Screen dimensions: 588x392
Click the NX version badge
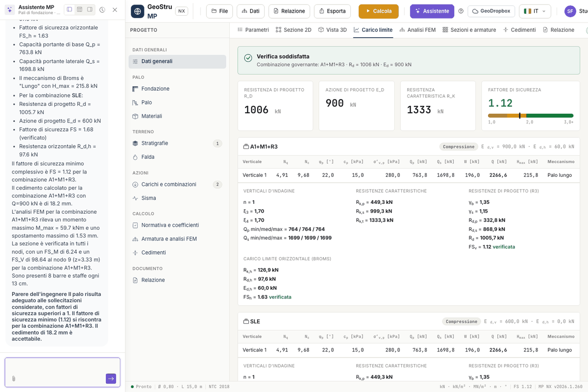coord(182,11)
